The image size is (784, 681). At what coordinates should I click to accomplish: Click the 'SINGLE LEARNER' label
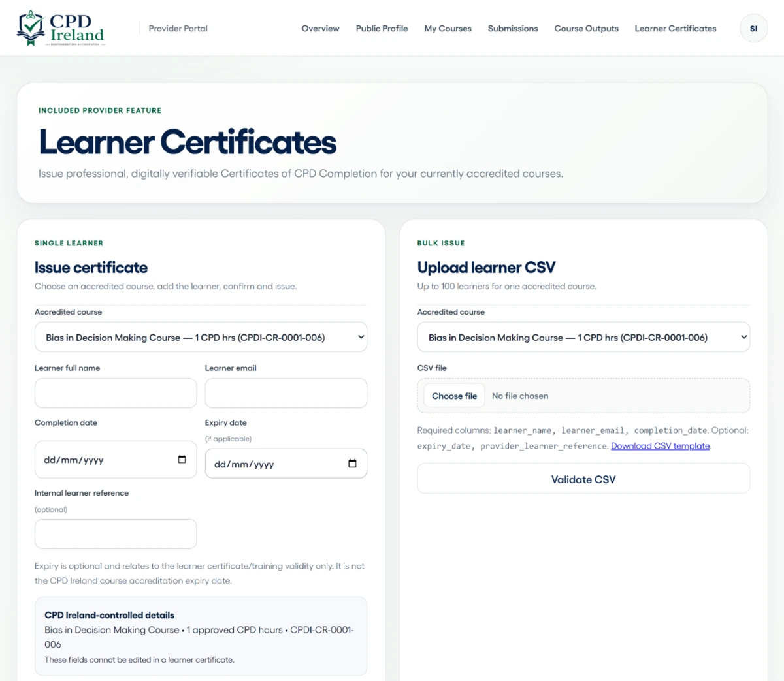[x=69, y=243]
